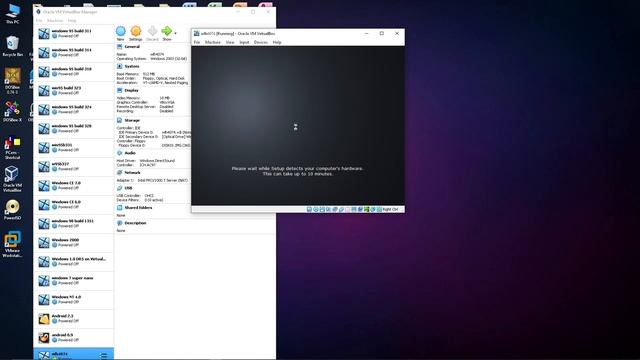Open Input menu in running VM window

244,42
